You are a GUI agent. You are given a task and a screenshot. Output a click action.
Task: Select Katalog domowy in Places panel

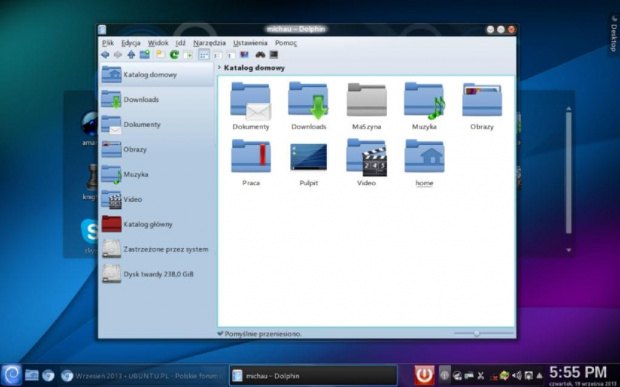(x=156, y=75)
